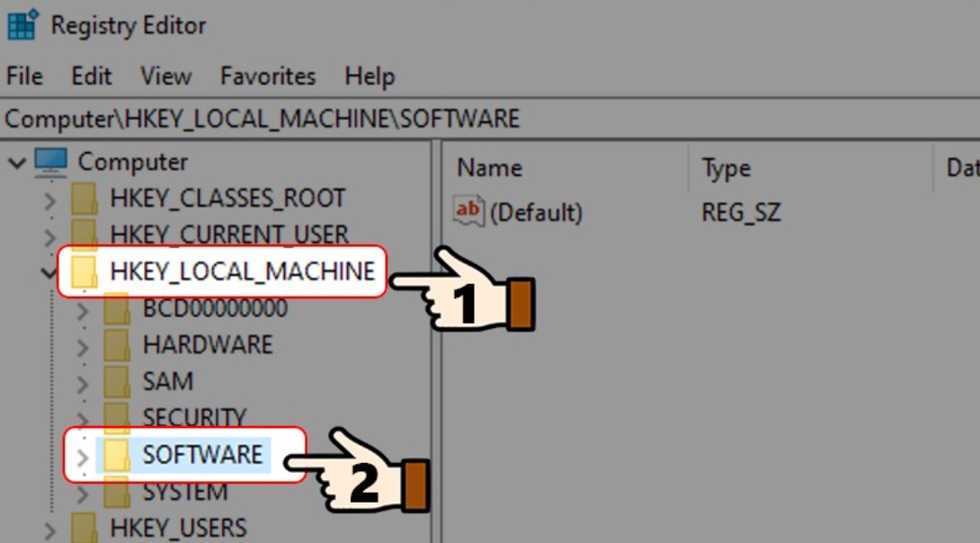Viewport: 980px width, 543px height.
Task: Click the HKEY_CLASSES_ROOT folder icon
Action: pyautogui.click(x=84, y=199)
